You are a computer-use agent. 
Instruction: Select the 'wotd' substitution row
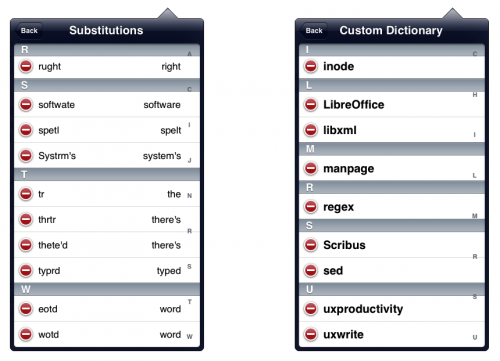click(x=107, y=334)
